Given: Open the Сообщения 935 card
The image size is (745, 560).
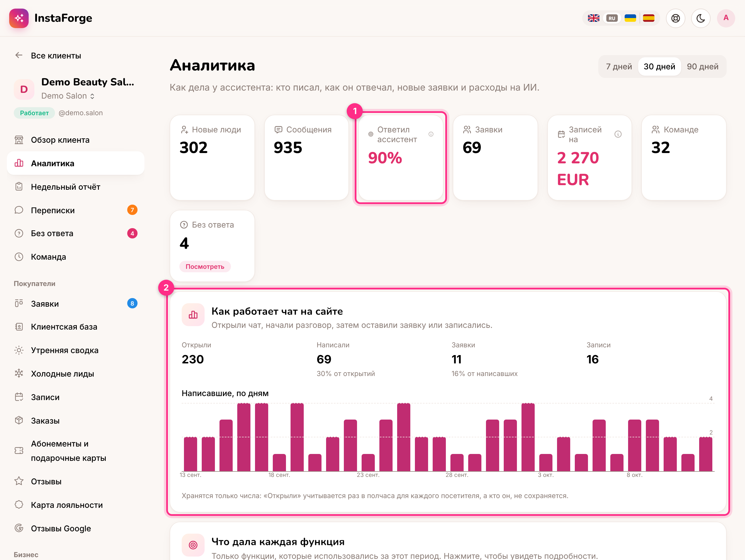Looking at the screenshot, I should [307, 158].
